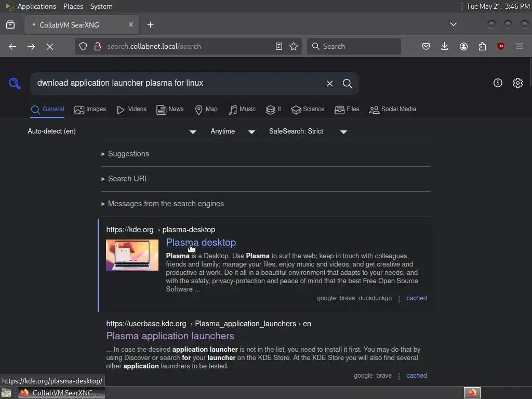Image resolution: width=532 pixels, height=399 pixels.
Task: Click CollabVM SearXNG in the taskbar
Action: tap(61, 393)
